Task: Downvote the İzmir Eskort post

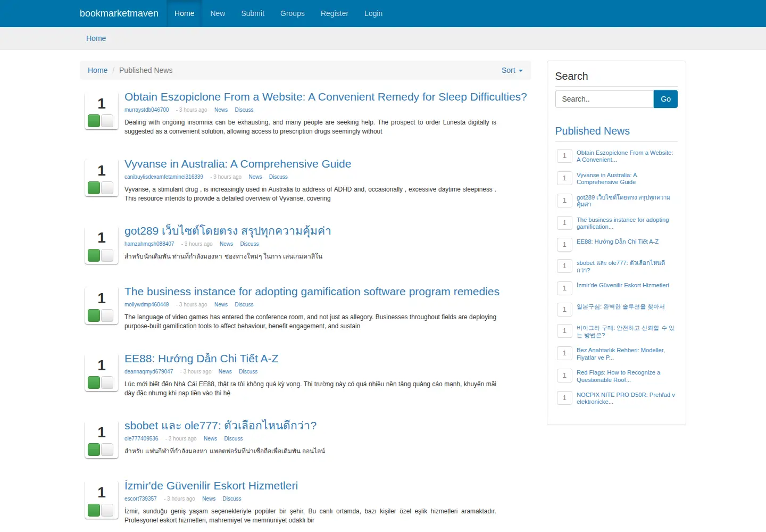Action: pyautogui.click(x=107, y=510)
